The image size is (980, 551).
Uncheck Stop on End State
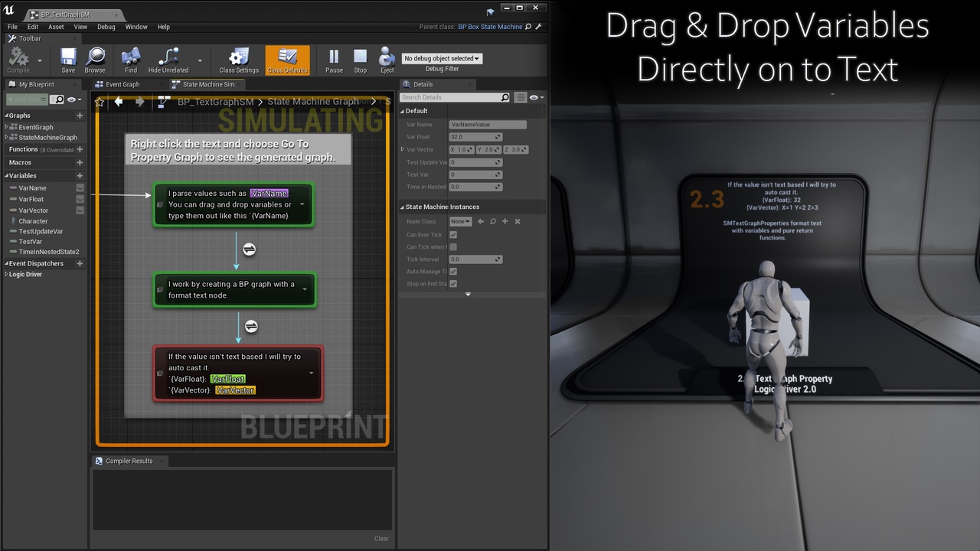tap(453, 283)
